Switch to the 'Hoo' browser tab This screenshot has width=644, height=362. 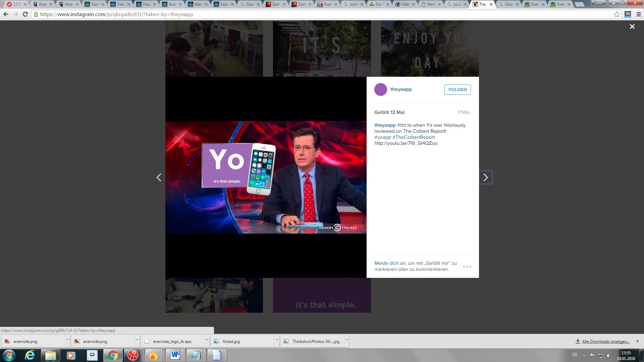(68, 4)
